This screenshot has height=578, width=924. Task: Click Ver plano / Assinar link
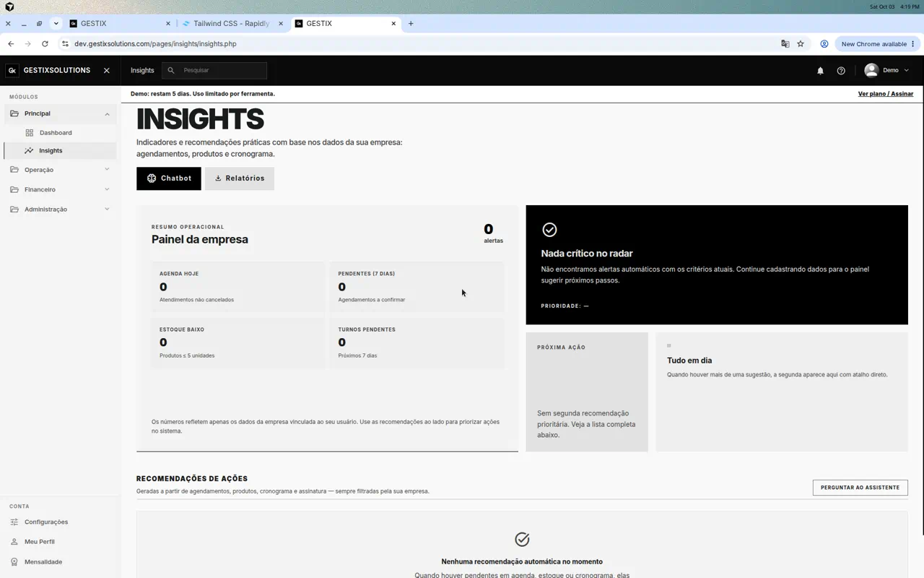886,94
